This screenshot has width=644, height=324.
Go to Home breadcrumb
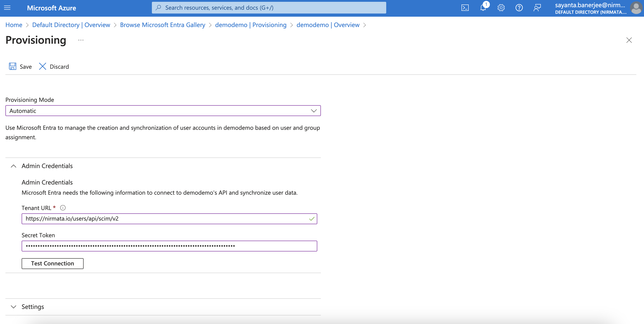(14, 25)
